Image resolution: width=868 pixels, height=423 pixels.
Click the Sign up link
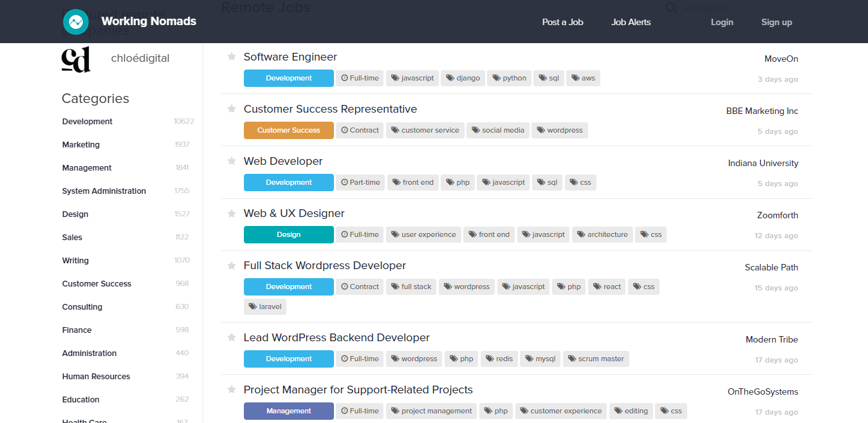tap(776, 21)
